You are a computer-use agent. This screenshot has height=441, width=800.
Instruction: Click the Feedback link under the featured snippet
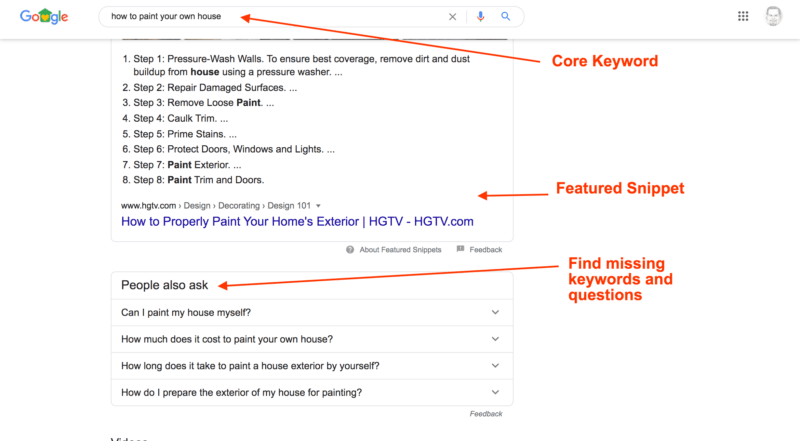tap(486, 250)
